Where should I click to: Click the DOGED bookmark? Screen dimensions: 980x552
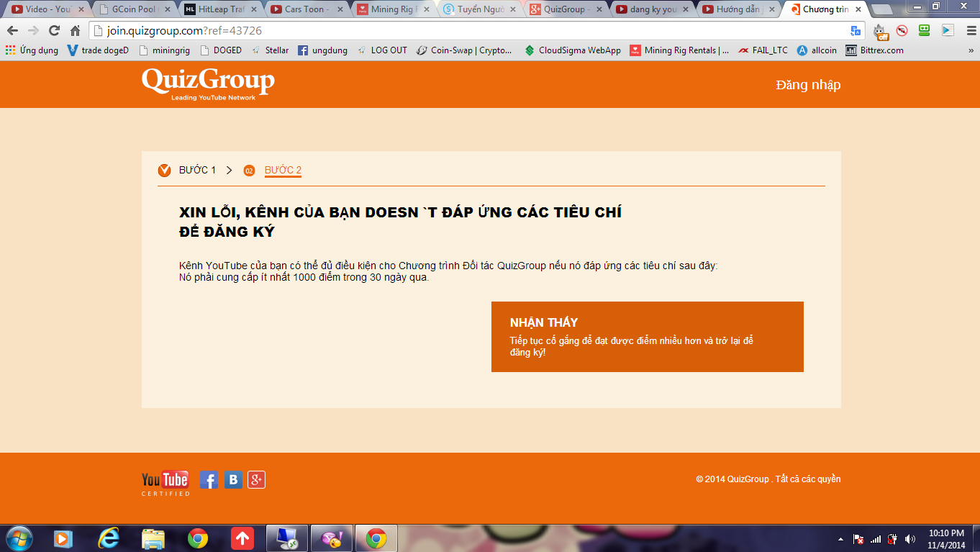221,50
